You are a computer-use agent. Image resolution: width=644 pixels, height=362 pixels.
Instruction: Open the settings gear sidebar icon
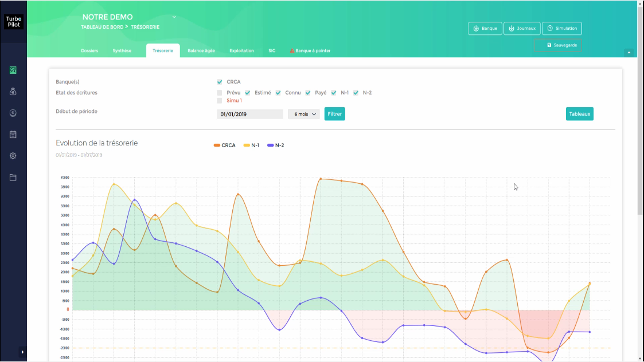click(x=13, y=156)
